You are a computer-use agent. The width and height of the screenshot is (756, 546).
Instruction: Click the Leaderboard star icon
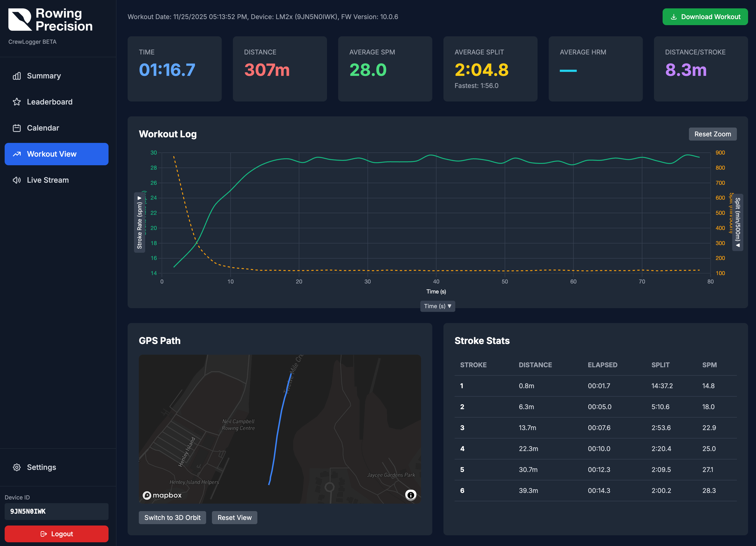click(17, 102)
